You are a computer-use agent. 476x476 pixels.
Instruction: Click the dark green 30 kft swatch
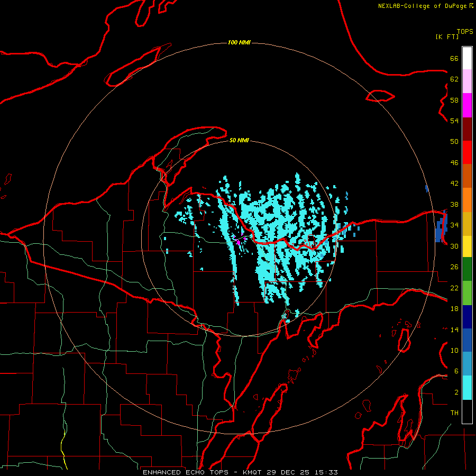tap(467, 269)
